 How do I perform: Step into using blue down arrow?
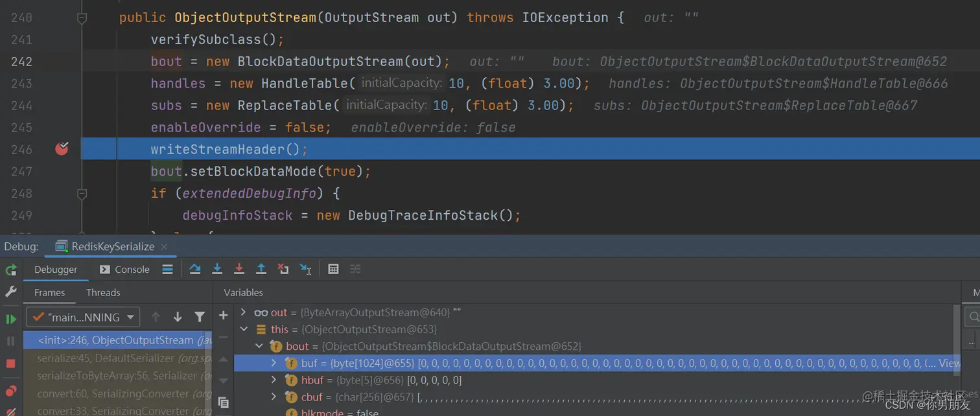pos(217,269)
